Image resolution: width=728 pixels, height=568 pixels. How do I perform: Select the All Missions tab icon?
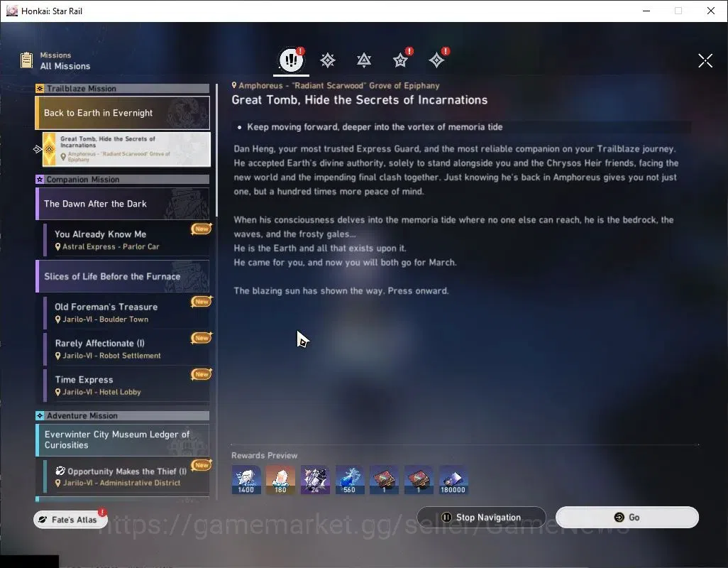point(291,60)
